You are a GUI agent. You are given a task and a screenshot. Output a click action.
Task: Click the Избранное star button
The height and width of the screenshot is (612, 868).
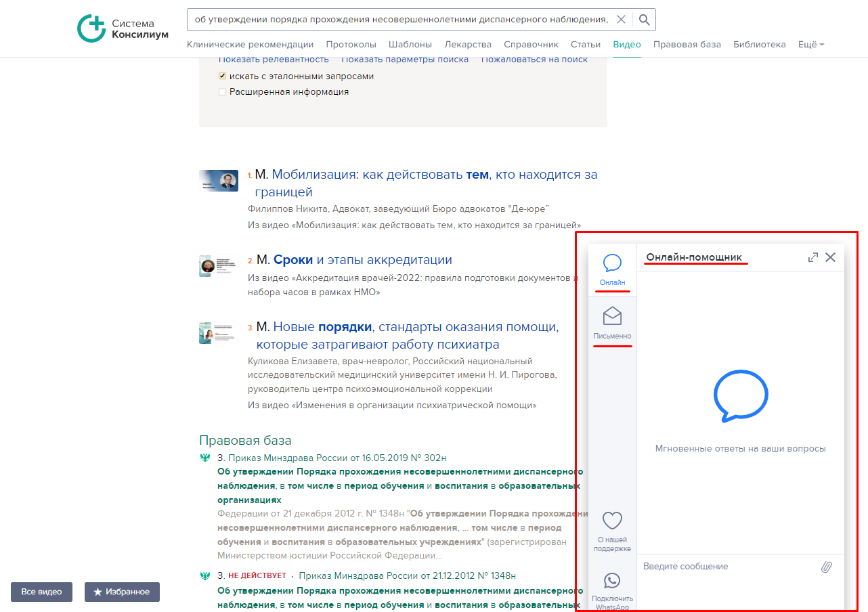click(x=122, y=592)
